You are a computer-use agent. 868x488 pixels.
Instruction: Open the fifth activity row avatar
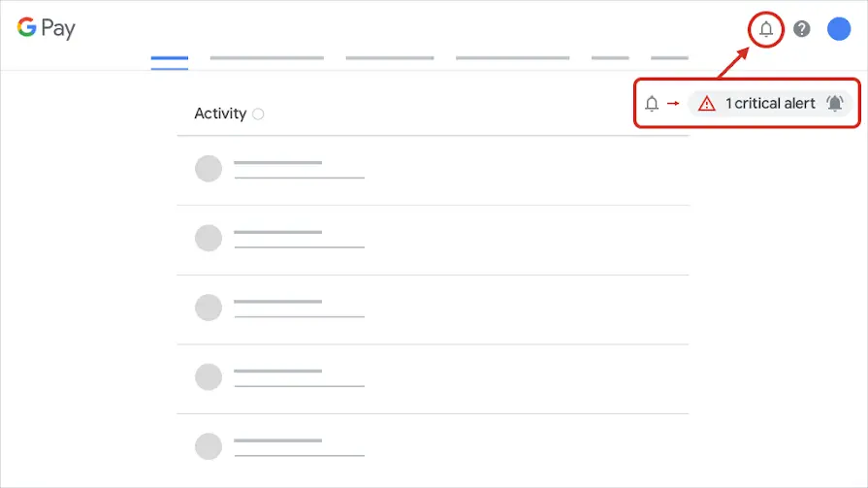pyautogui.click(x=209, y=446)
